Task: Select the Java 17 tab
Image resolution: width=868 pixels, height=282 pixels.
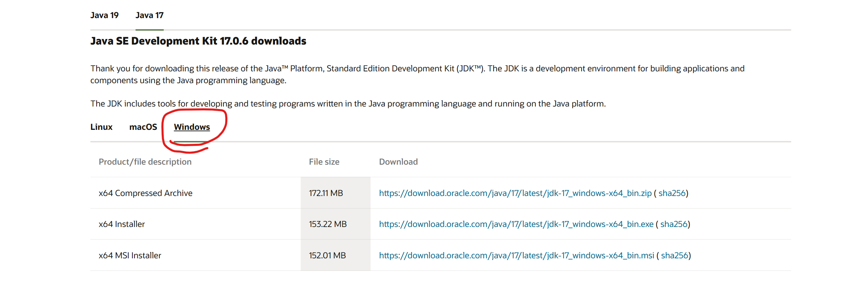Action: click(149, 15)
